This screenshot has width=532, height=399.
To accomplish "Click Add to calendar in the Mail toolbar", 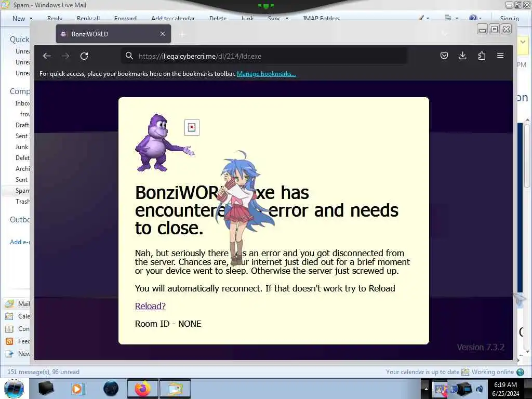I will click(173, 18).
